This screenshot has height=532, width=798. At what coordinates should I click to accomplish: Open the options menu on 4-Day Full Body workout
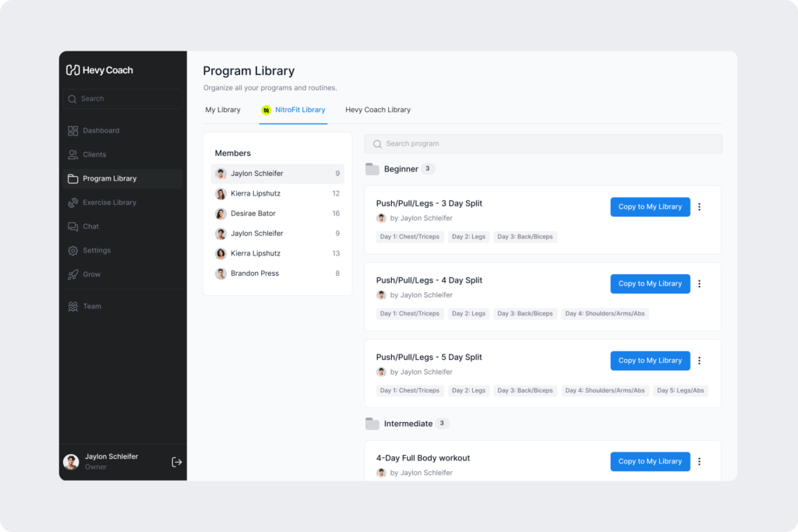coord(699,461)
